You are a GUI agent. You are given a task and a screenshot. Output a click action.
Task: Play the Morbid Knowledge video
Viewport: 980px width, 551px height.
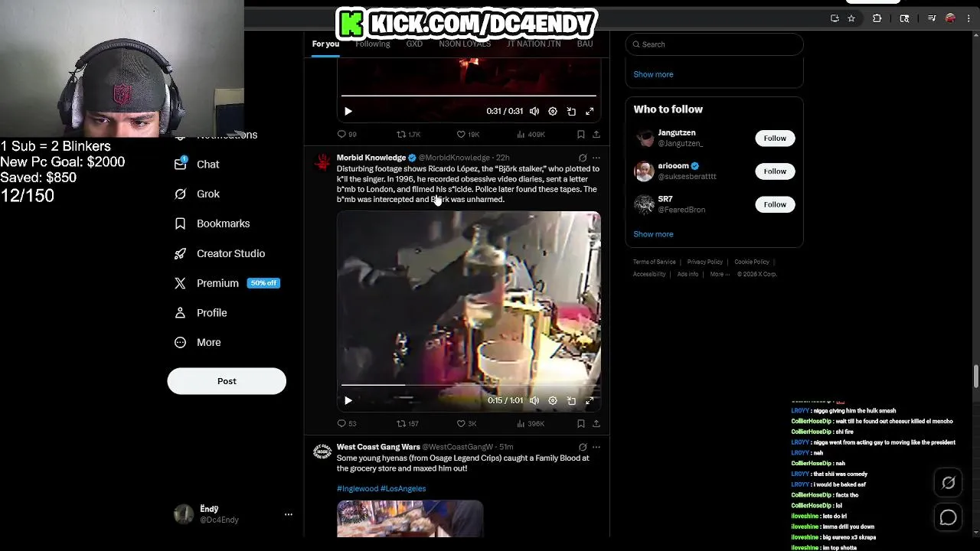click(x=348, y=400)
